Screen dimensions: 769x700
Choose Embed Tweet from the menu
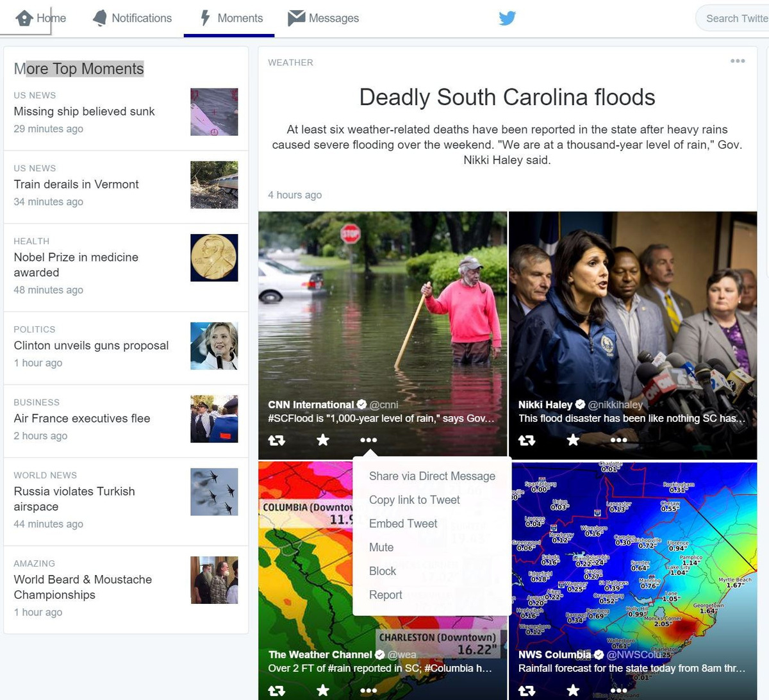click(x=402, y=524)
